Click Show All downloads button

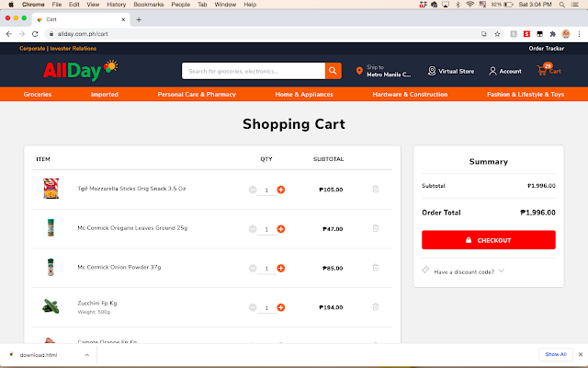click(x=556, y=354)
